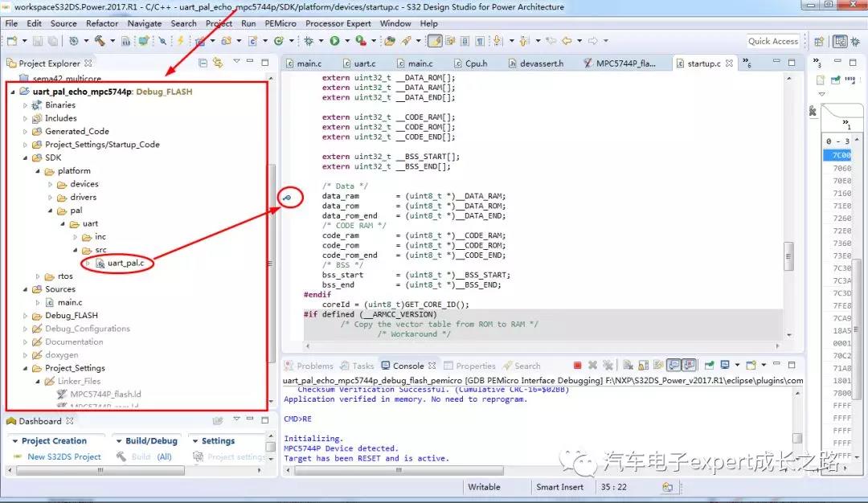
Task: Click the Link with Editor icon
Action: click(x=218, y=63)
